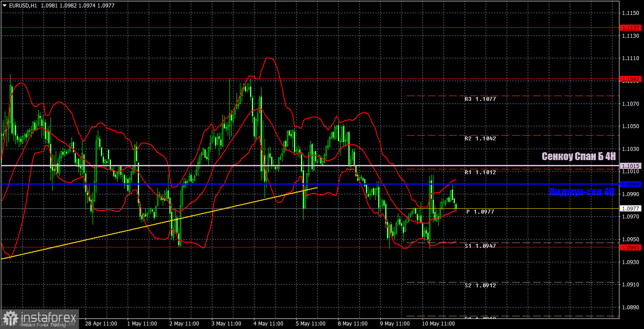Select the P 1.0977 pivot label
Screen dimensions: 644x329
click(x=480, y=212)
